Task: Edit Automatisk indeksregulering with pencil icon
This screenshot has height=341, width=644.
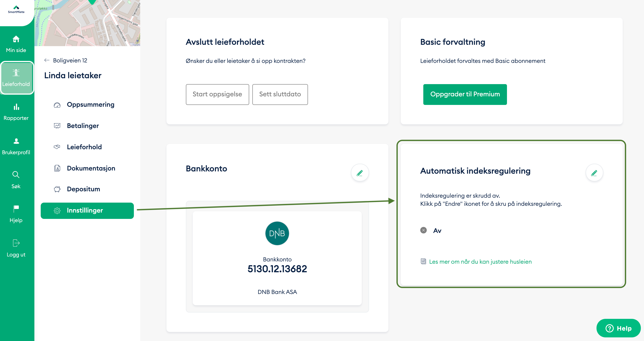Action: [x=594, y=173]
